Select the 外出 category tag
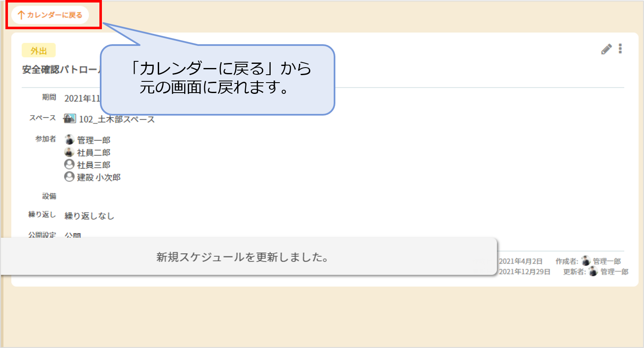This screenshot has height=348, width=644. click(38, 50)
